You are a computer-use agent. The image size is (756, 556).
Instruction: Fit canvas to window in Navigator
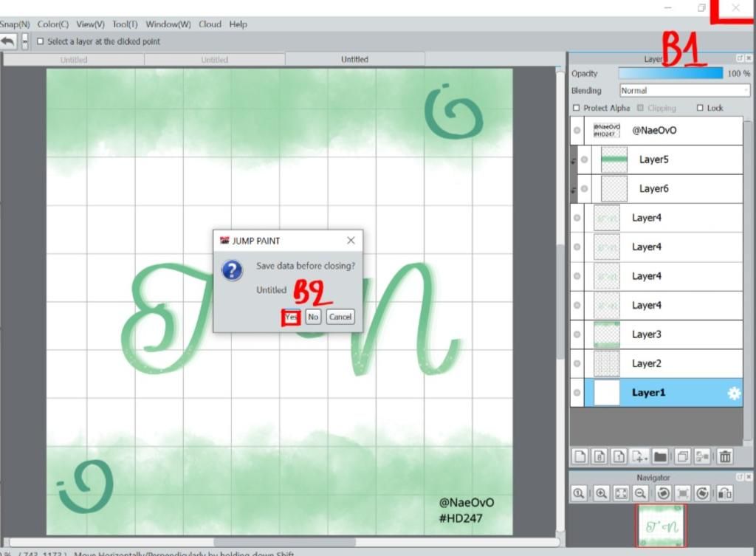pyautogui.click(x=621, y=493)
